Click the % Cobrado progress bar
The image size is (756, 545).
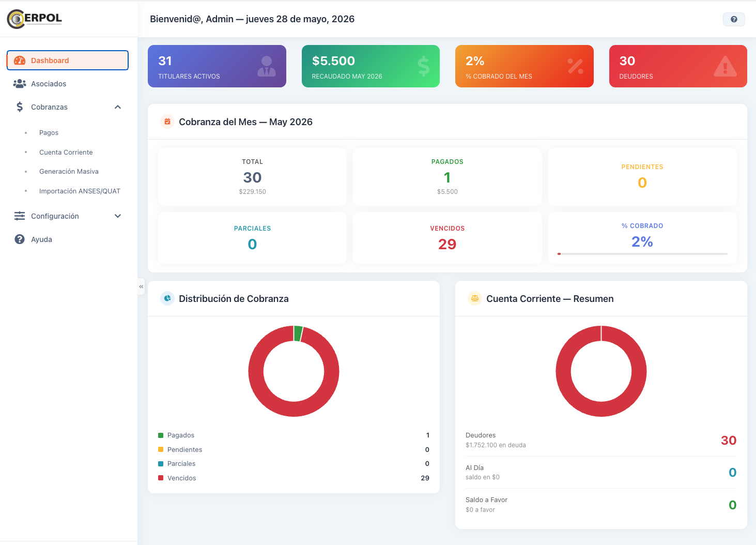(642, 254)
